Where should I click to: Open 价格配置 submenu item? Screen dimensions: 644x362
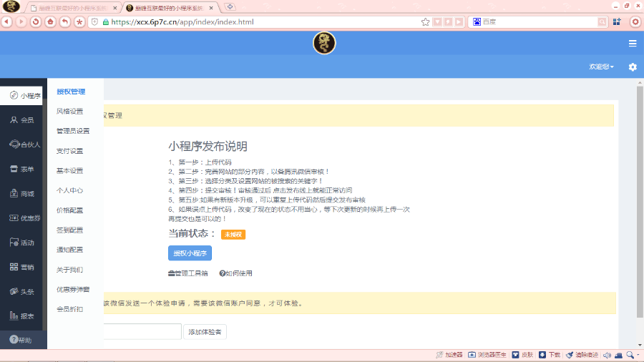coord(70,210)
